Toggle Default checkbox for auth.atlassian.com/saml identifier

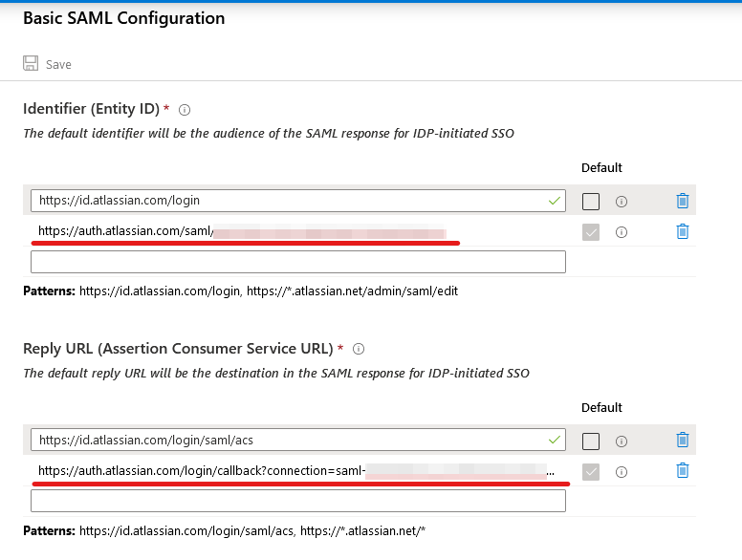click(x=591, y=231)
